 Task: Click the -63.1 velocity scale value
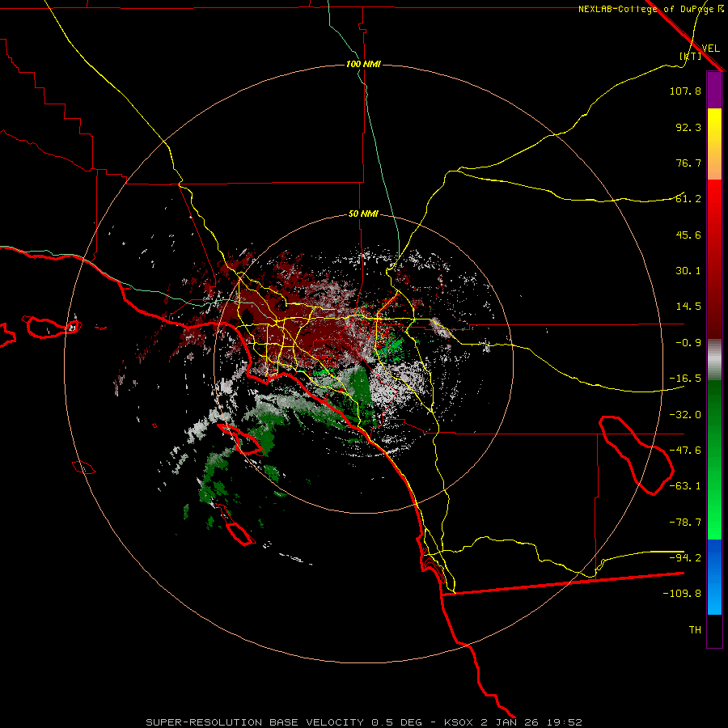685,486
